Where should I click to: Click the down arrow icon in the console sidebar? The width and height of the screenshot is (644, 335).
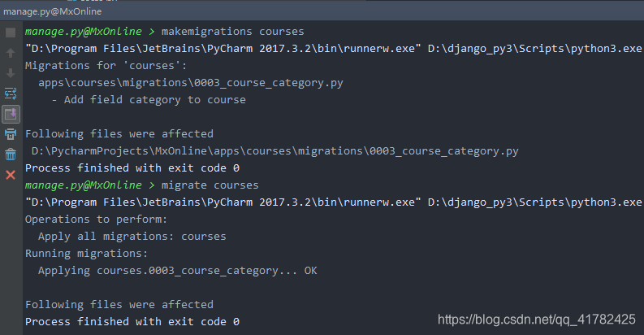[x=11, y=73]
